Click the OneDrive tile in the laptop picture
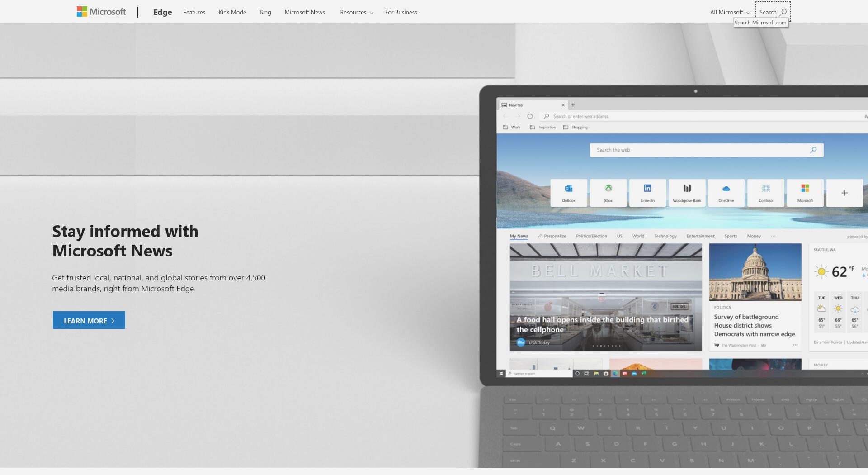Viewport: 868px width, 475px height. point(726,193)
